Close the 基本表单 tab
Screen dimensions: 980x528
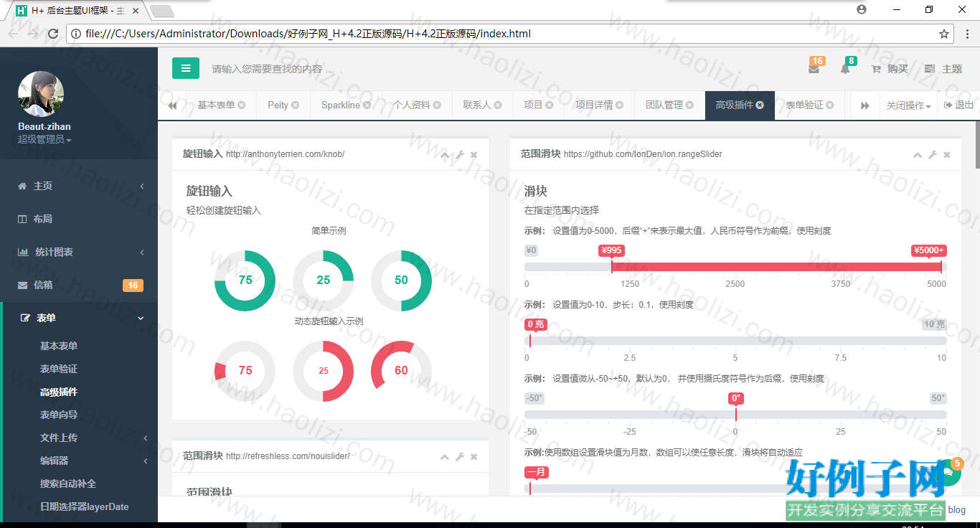242,105
